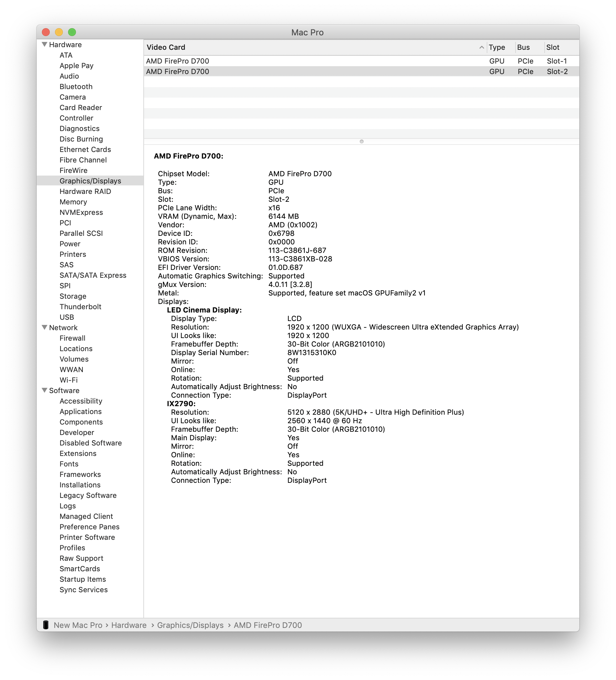
Task: Show Storage information
Action: [x=73, y=296]
